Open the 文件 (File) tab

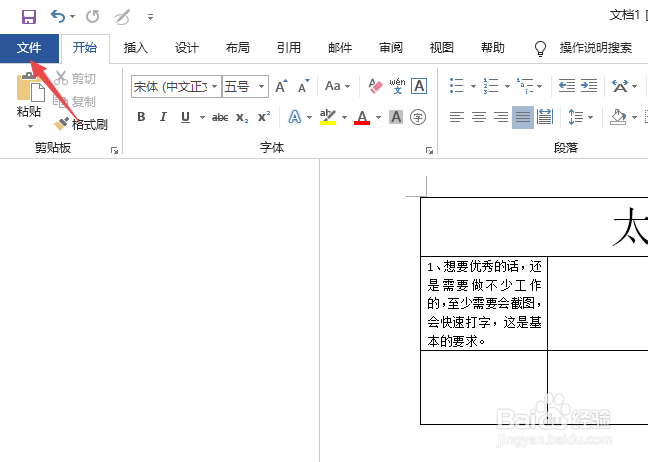click(x=29, y=48)
